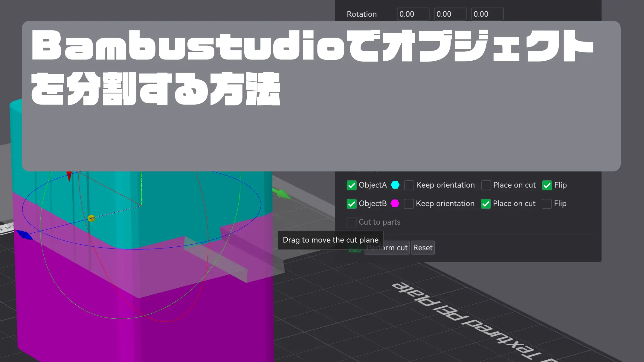The width and height of the screenshot is (644, 362).
Task: Click the yellow cube handle on cut plane
Action: tap(91, 218)
